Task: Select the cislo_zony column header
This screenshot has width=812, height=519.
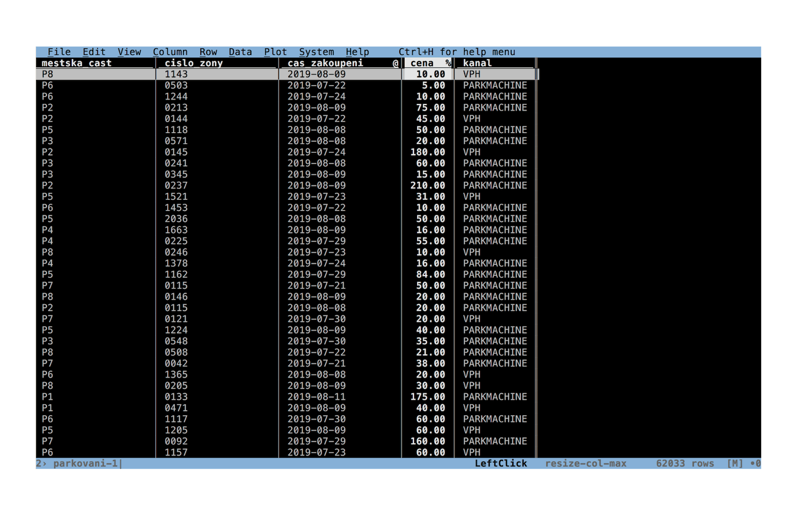Action: (194, 63)
